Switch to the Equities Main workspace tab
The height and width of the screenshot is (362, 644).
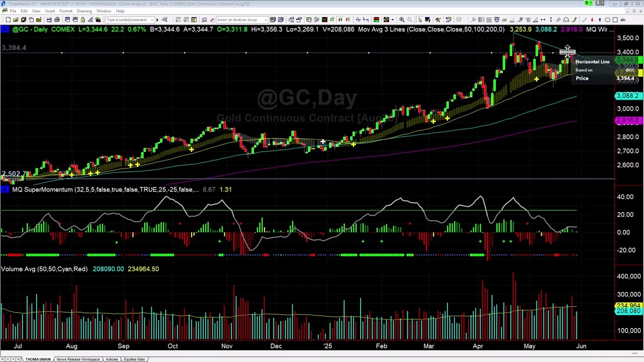pyautogui.click(x=134, y=359)
